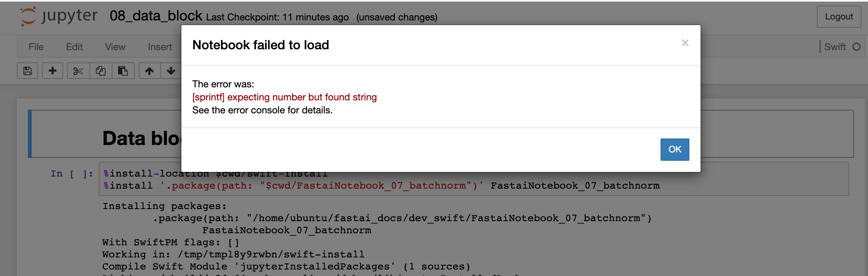Image resolution: width=868 pixels, height=276 pixels.
Task: Open the View menu
Action: 115,47
